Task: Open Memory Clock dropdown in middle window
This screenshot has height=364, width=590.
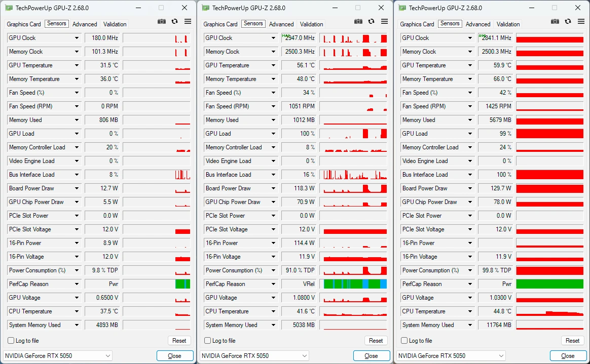Action: click(x=274, y=52)
